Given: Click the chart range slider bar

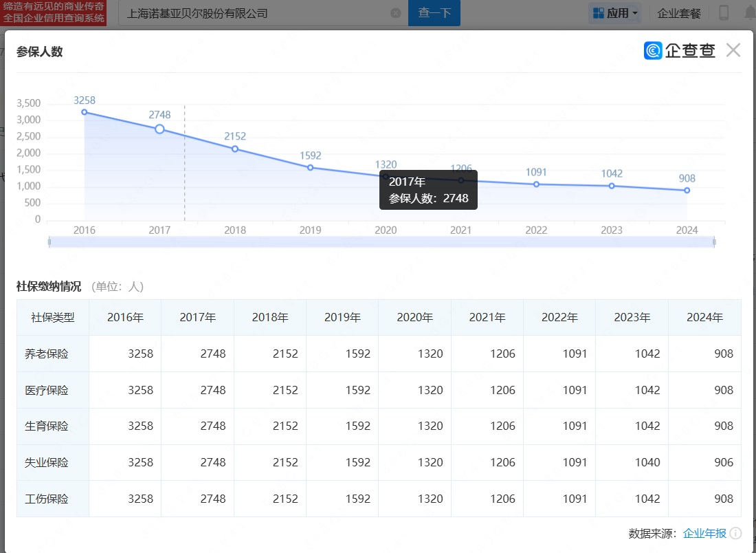Looking at the screenshot, I should [381, 241].
